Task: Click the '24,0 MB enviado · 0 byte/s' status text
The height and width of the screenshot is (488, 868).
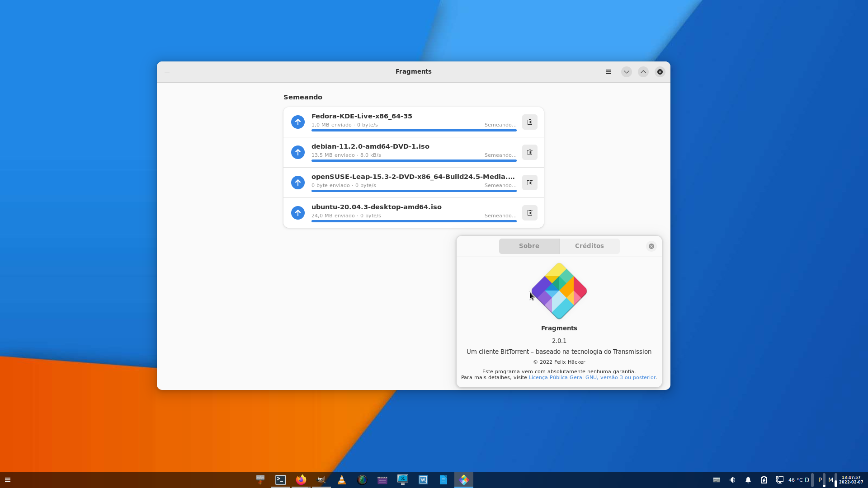Action: click(346, 216)
